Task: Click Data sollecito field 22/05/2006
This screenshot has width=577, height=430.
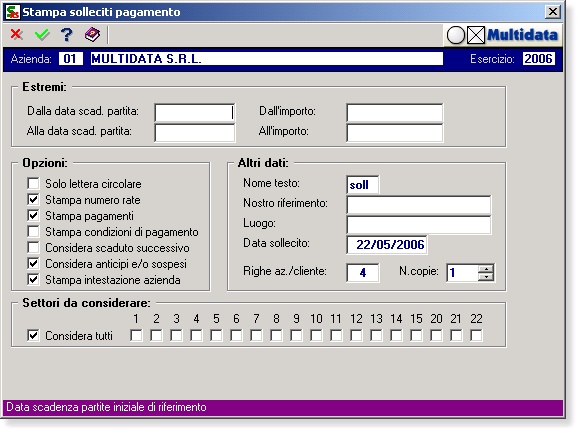Action: click(387, 245)
